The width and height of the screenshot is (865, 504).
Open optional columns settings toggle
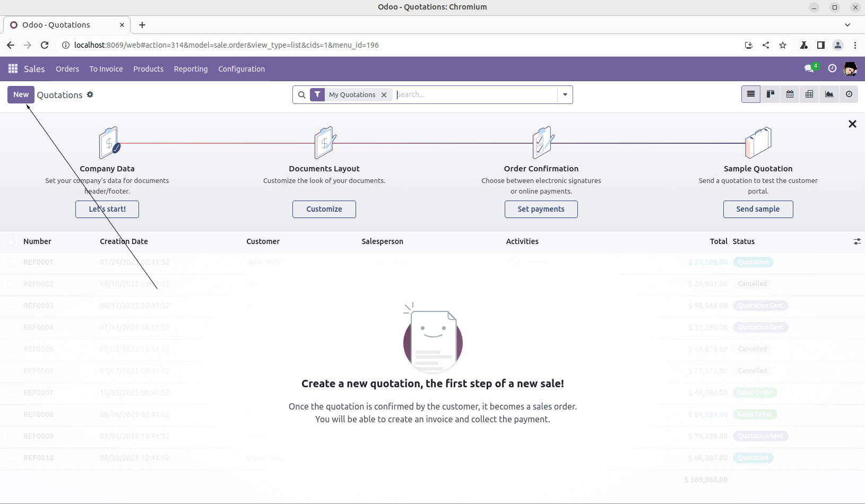857,241
